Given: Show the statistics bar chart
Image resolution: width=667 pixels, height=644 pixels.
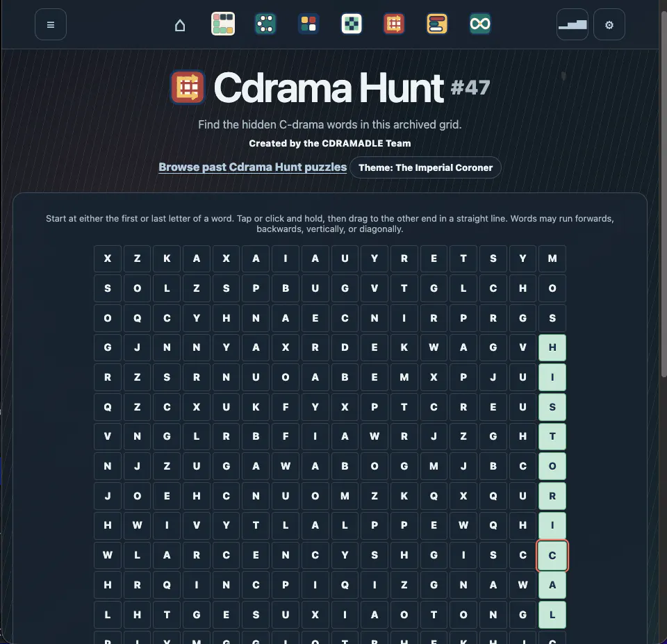Looking at the screenshot, I should [x=573, y=25].
